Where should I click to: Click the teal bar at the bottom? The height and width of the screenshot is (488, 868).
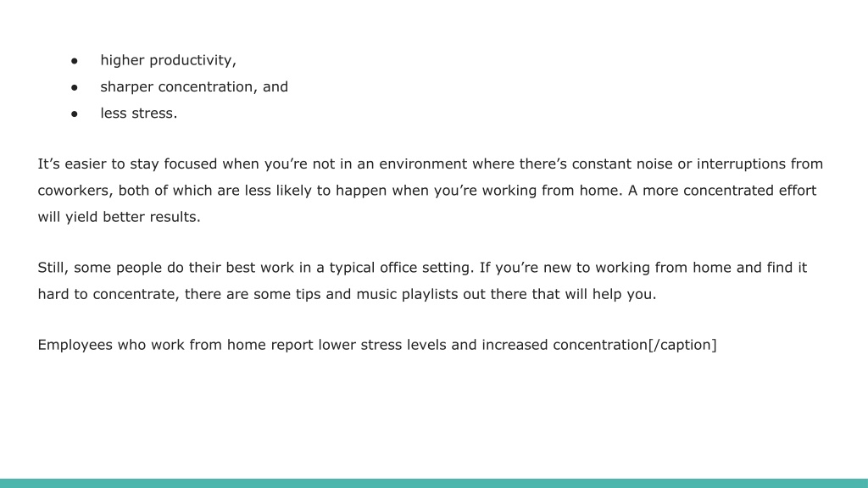click(434, 484)
